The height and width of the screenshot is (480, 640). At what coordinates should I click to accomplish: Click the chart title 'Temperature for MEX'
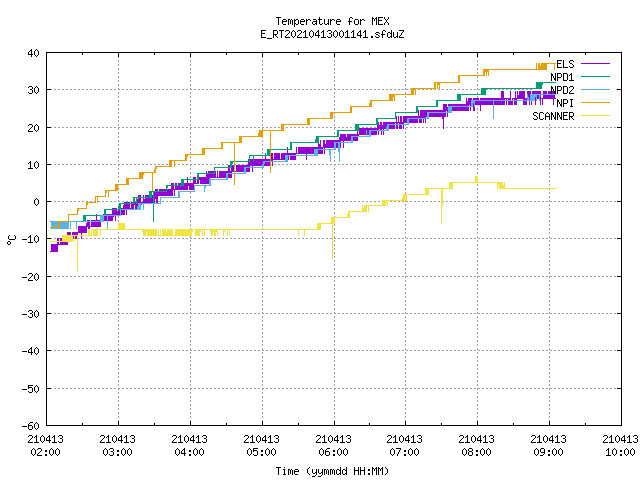[x=332, y=21]
